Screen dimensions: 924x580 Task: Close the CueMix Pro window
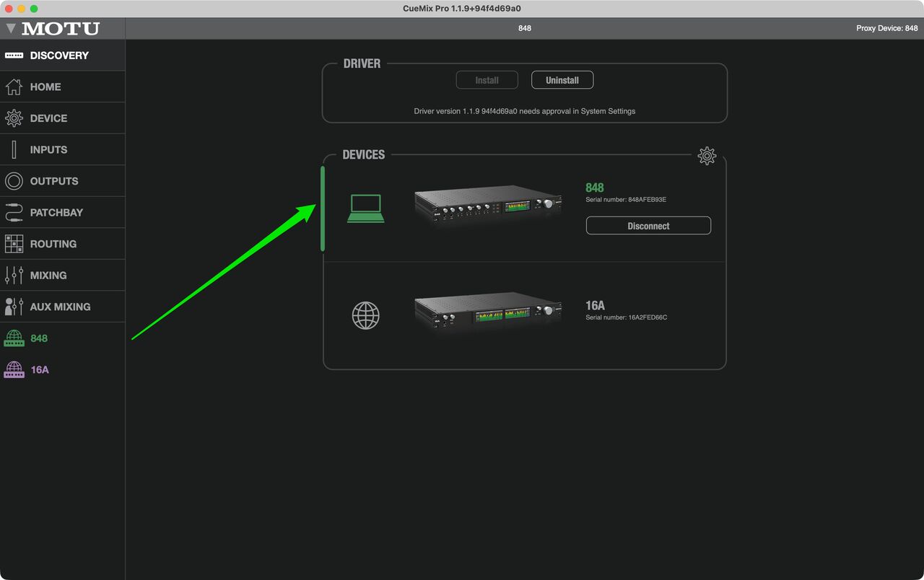click(9, 9)
